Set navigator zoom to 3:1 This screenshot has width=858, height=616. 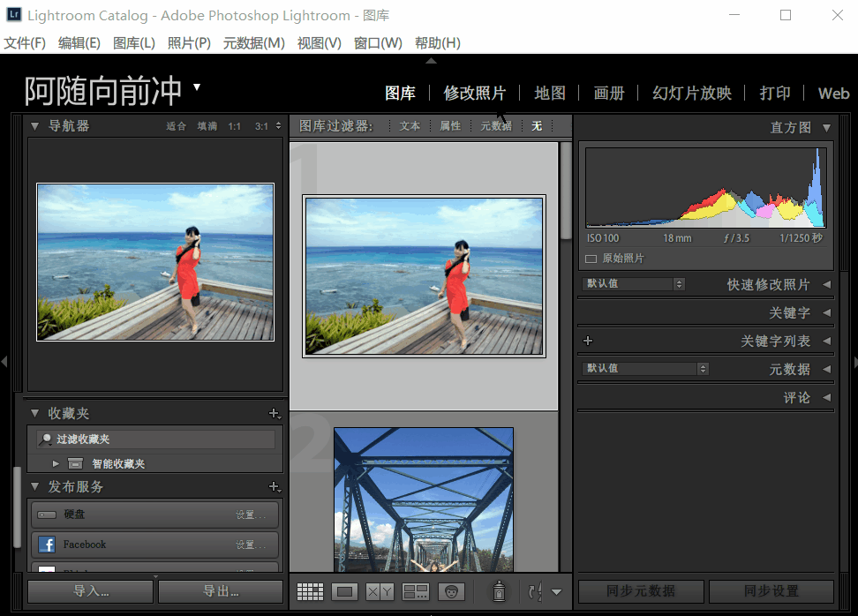tap(261, 126)
